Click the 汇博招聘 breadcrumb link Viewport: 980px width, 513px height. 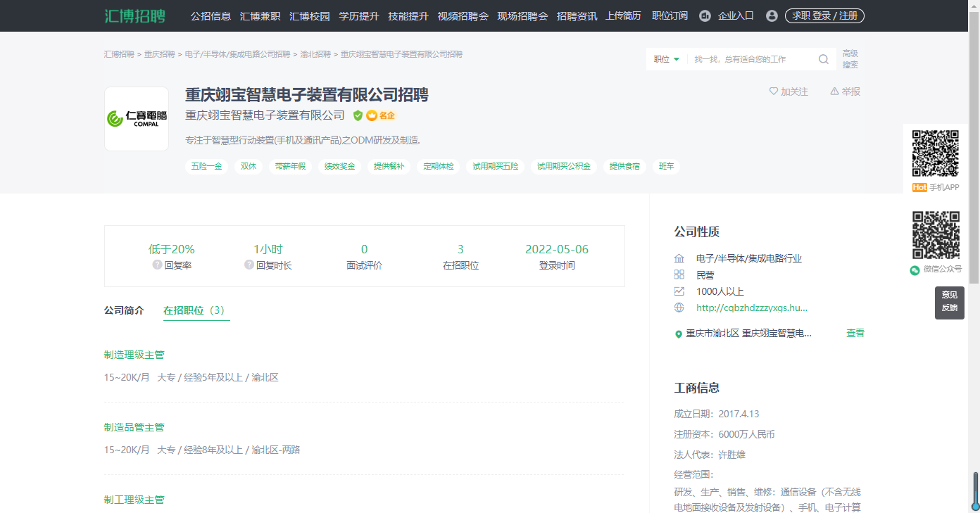[x=119, y=54]
